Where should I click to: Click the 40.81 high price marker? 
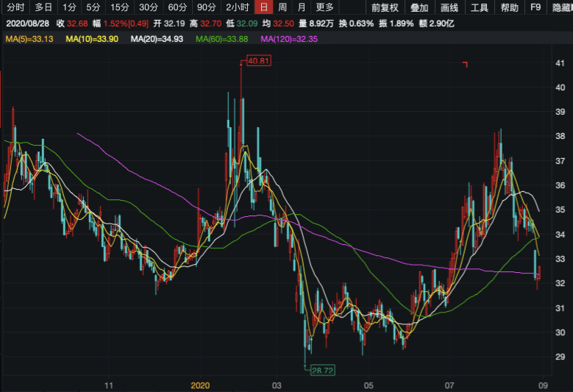[258, 62]
